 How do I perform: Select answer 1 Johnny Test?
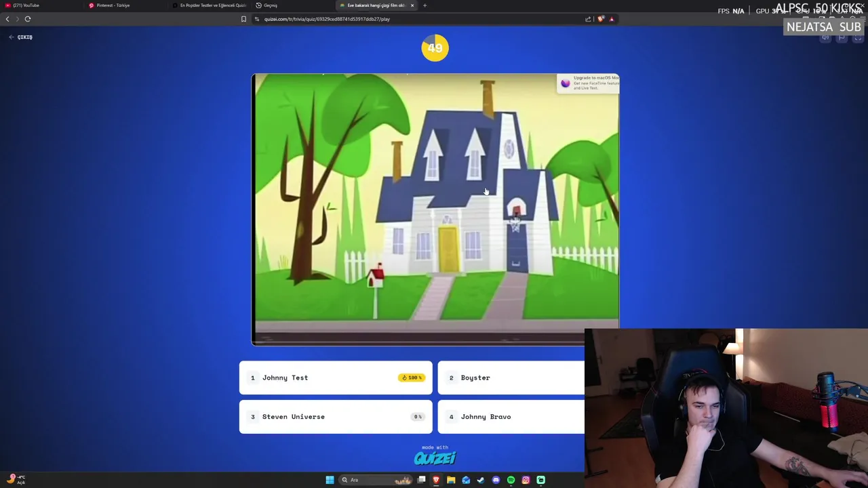tap(336, 378)
